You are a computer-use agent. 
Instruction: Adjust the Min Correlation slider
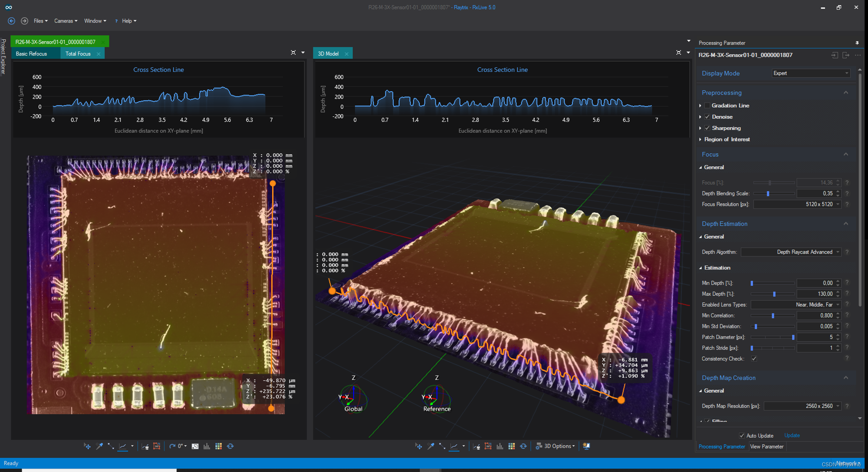coord(773,316)
